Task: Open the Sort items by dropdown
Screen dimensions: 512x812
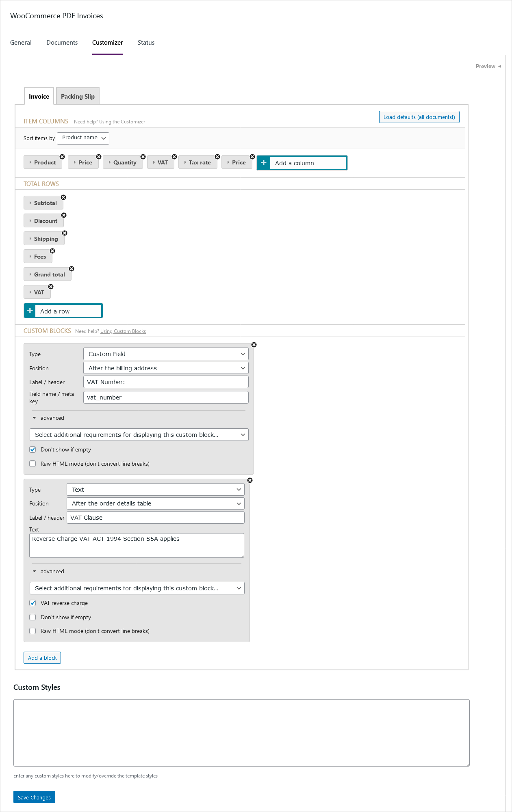Action: pyautogui.click(x=83, y=138)
